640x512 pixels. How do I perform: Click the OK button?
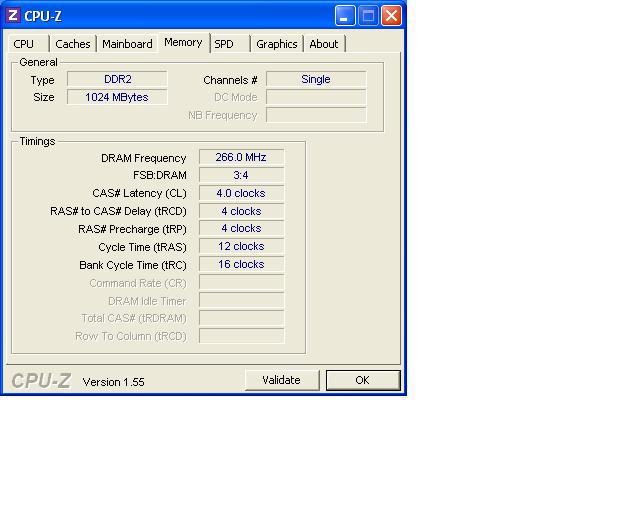pyautogui.click(x=362, y=380)
